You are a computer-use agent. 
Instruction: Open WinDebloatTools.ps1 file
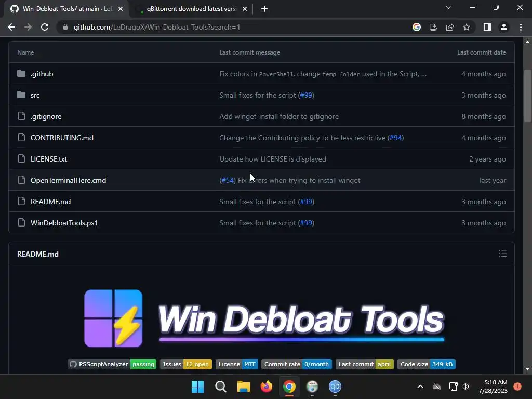[x=64, y=223]
